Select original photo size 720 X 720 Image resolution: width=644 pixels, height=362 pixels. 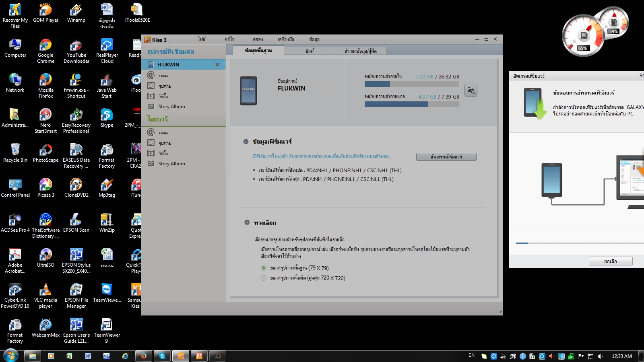pos(264,278)
